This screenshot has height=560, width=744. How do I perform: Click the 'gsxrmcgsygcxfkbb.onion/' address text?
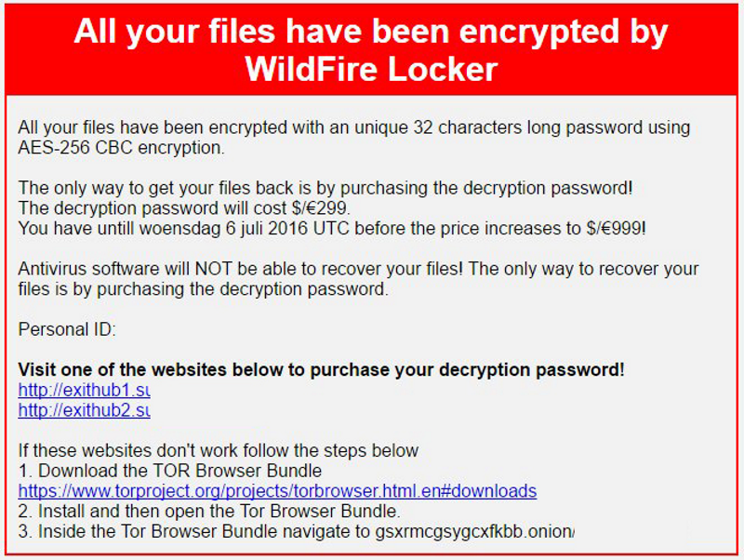[475, 531]
